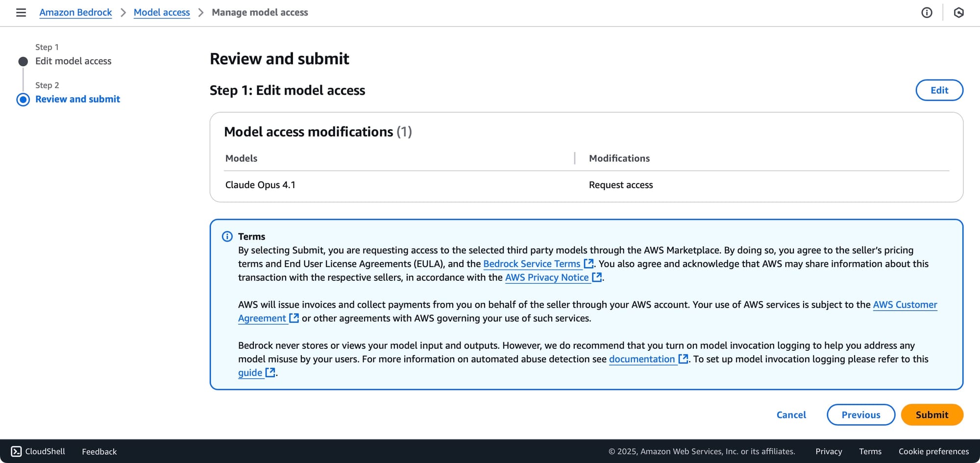Click the Models column header
This screenshot has height=463, width=980.
(x=241, y=158)
